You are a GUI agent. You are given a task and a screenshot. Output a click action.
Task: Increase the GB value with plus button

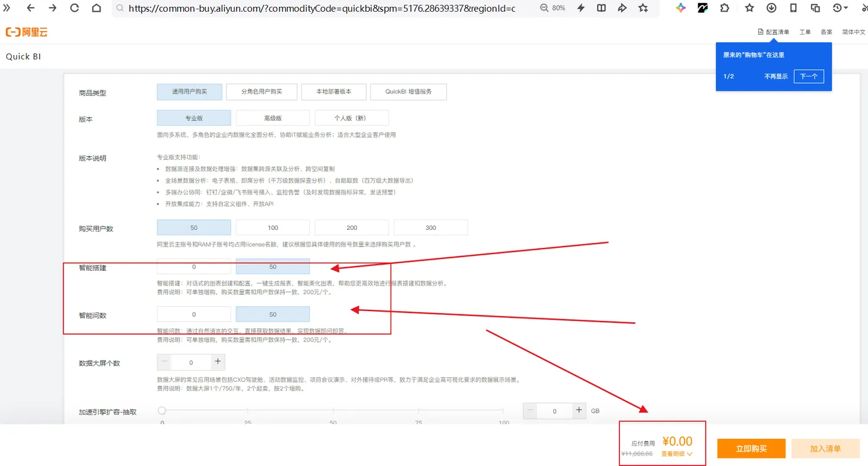tap(579, 410)
